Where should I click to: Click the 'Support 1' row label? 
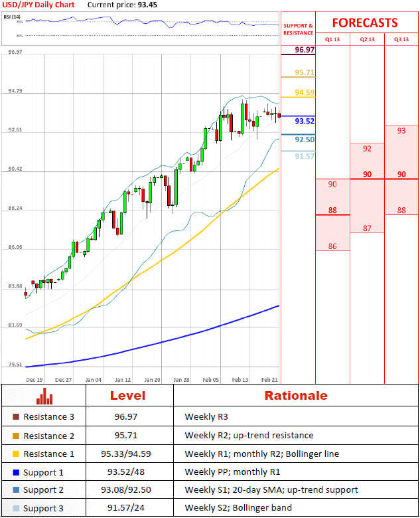43,473
